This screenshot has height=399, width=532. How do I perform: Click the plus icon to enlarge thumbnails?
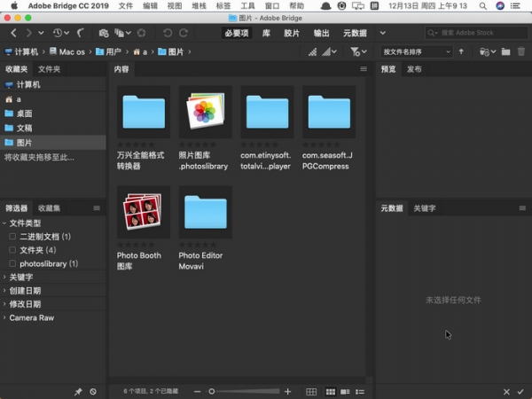point(287,392)
